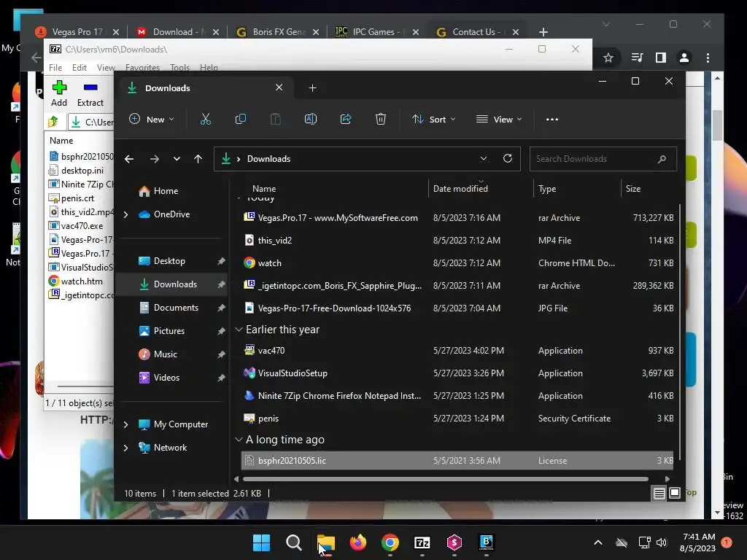Switch to large thumbnails view layout icon

[x=675, y=494]
